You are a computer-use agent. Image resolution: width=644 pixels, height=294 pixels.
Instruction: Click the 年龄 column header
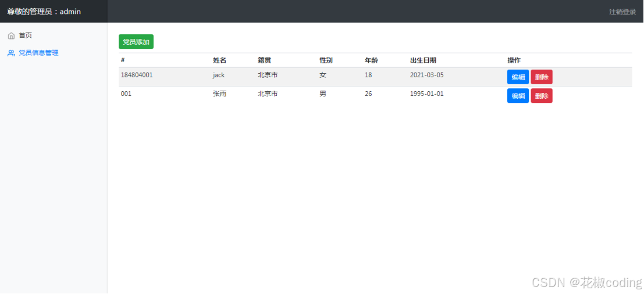(371, 60)
